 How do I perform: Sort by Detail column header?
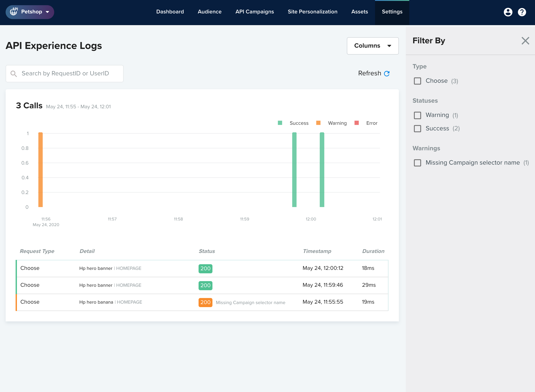[x=87, y=251]
